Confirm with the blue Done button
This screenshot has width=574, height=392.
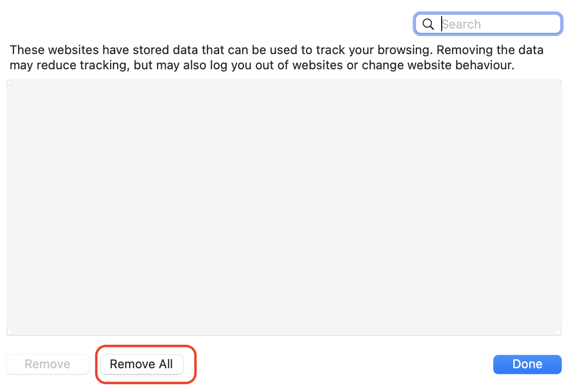pyautogui.click(x=527, y=364)
